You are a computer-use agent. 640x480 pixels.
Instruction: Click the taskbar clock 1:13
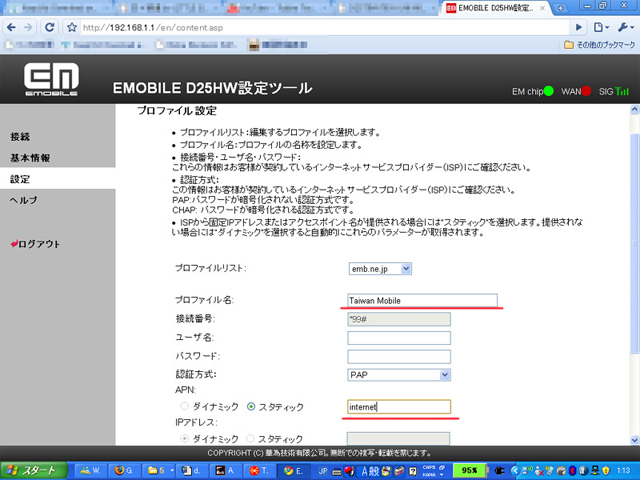coord(623,471)
